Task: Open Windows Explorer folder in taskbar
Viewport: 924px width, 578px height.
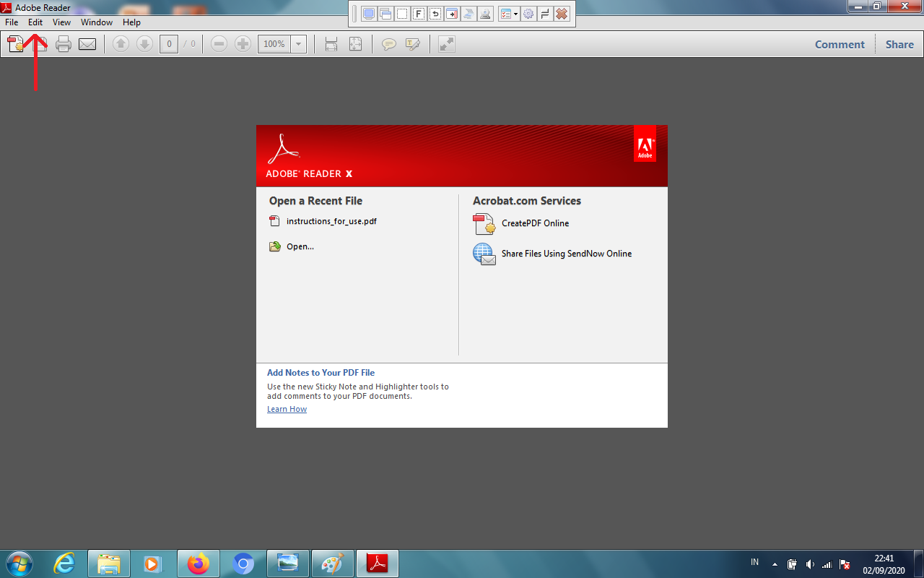Action: (109, 564)
